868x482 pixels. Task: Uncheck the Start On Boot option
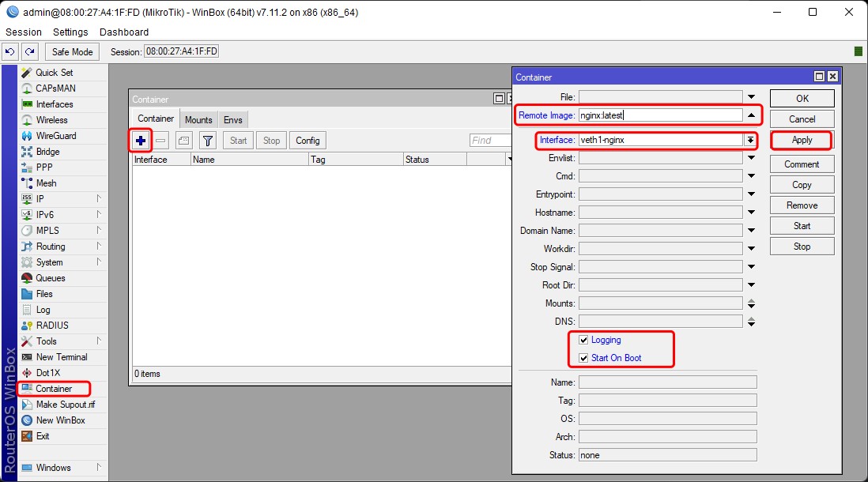click(x=583, y=358)
